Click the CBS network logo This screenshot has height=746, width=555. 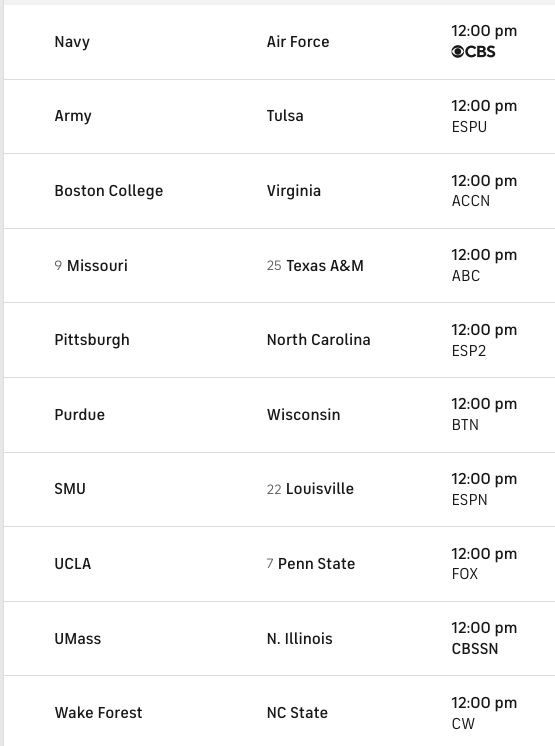coord(473,51)
